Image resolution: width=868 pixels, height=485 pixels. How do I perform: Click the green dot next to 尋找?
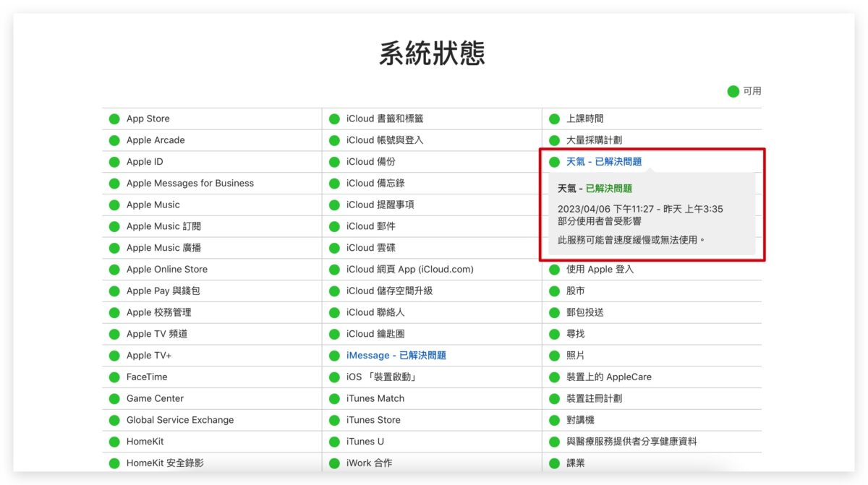coord(554,334)
